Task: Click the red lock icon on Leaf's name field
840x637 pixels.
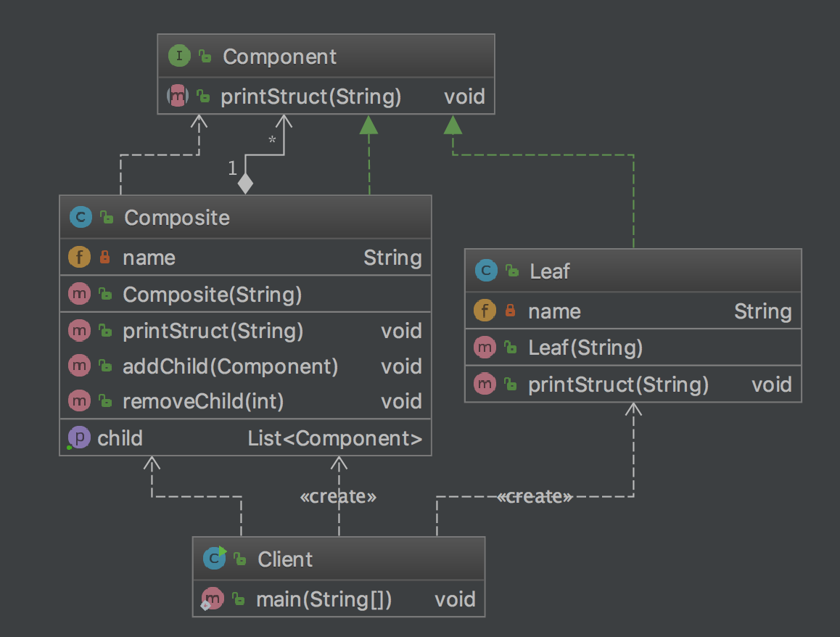Action: tap(511, 311)
